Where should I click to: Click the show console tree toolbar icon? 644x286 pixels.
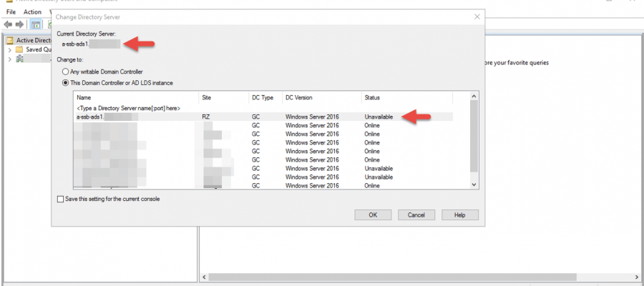pos(36,24)
